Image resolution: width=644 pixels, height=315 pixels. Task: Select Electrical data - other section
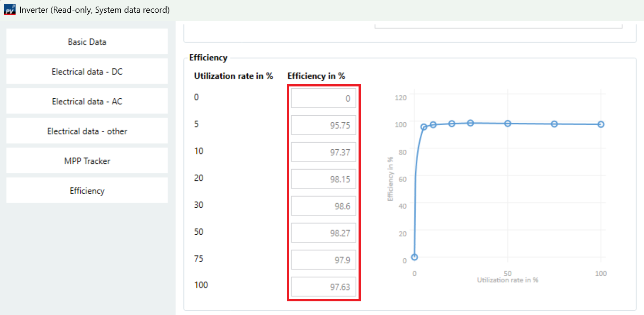pyautogui.click(x=87, y=131)
